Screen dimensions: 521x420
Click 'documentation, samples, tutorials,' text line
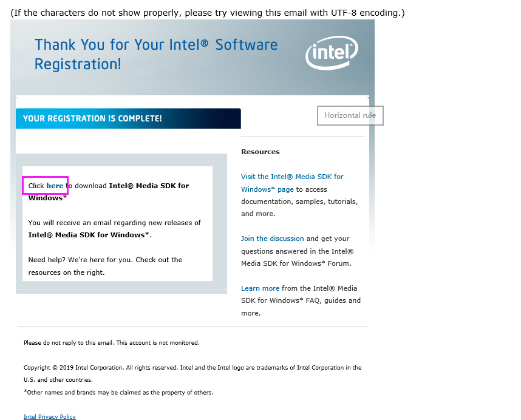click(299, 202)
